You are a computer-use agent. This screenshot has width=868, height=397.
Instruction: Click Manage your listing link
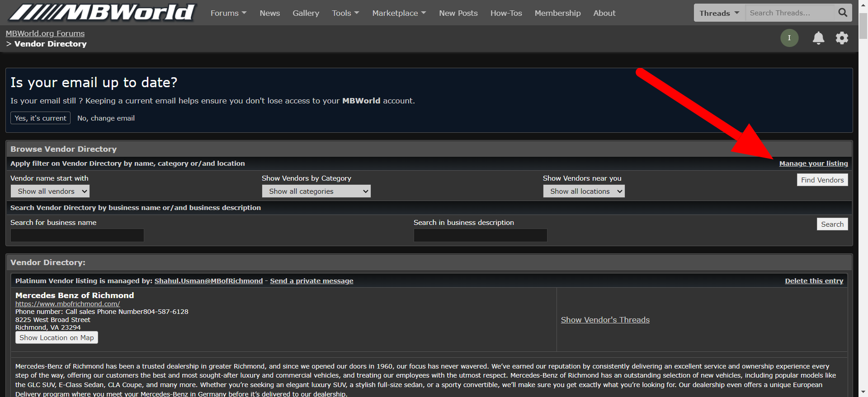pyautogui.click(x=813, y=163)
